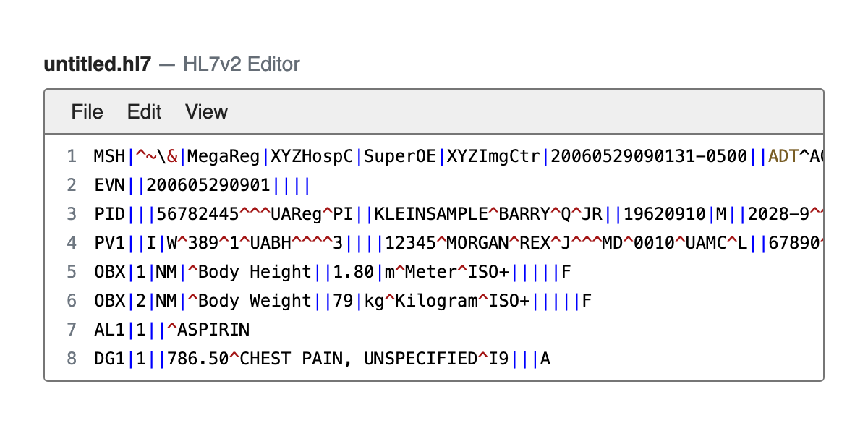This screenshot has width=868, height=431.
Task: Click the untitled.hl7 file title
Action: pos(98,64)
